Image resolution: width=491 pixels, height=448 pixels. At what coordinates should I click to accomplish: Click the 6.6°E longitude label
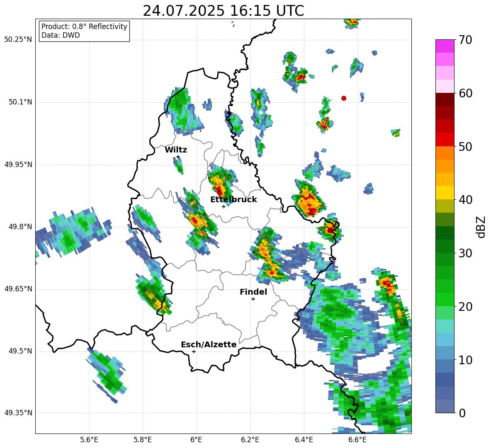[x=357, y=440]
